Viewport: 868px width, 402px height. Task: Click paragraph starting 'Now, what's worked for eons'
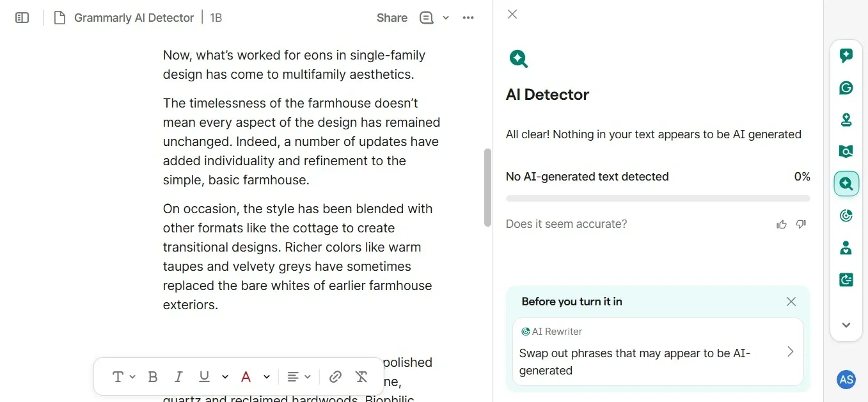tap(294, 65)
